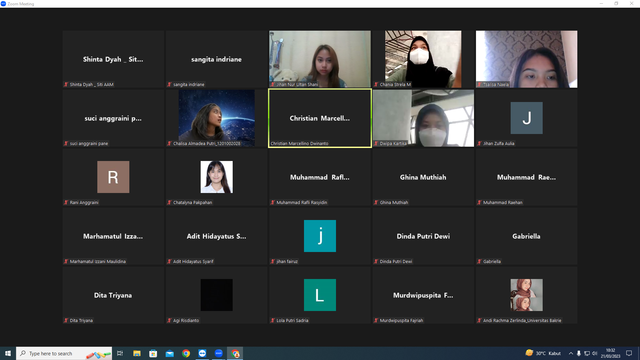
Task: Expand the hidden system tray icons chevron
Action: 571,353
